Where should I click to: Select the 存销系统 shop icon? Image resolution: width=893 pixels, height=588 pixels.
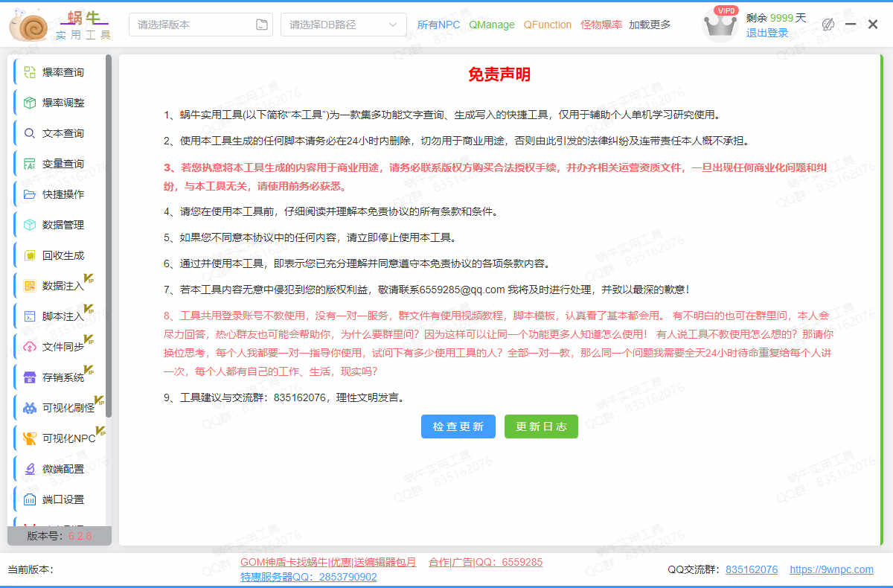(x=30, y=377)
